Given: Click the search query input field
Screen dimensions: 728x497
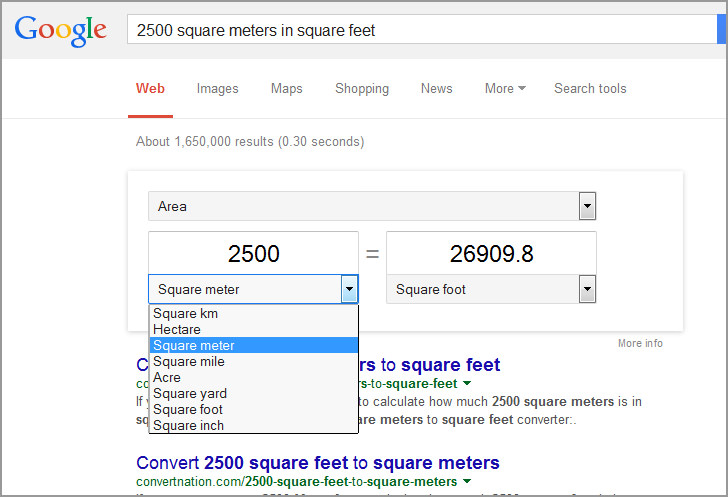Looking at the screenshot, I should 422,30.
